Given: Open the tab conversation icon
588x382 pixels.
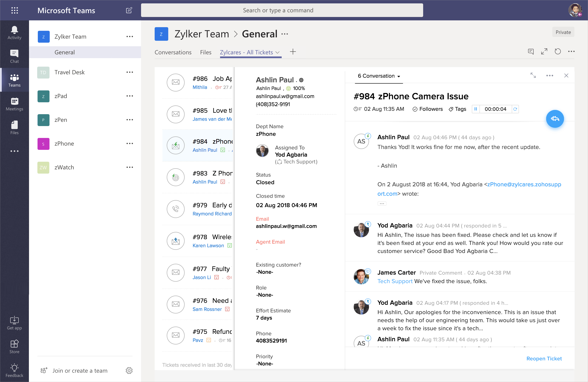Looking at the screenshot, I should pos(530,52).
